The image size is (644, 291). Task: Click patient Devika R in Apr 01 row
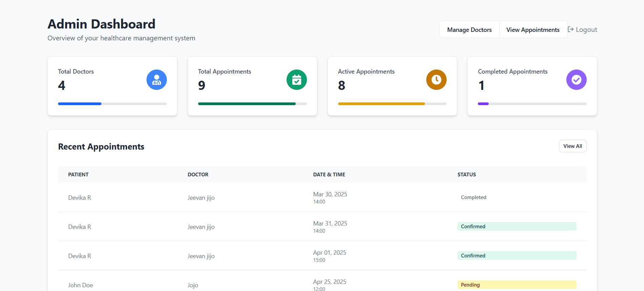pyautogui.click(x=80, y=256)
